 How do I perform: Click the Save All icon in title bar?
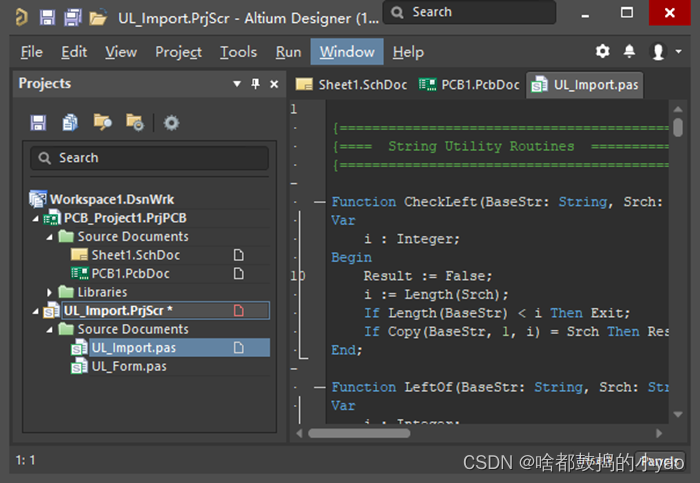[x=72, y=17]
